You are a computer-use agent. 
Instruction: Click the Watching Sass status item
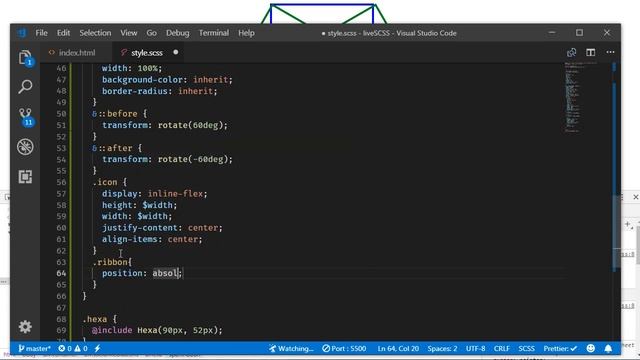pos(291,348)
